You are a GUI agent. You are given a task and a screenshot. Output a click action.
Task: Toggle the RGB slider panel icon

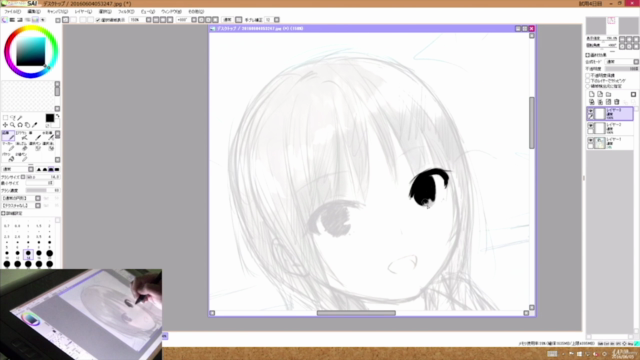(12, 20)
